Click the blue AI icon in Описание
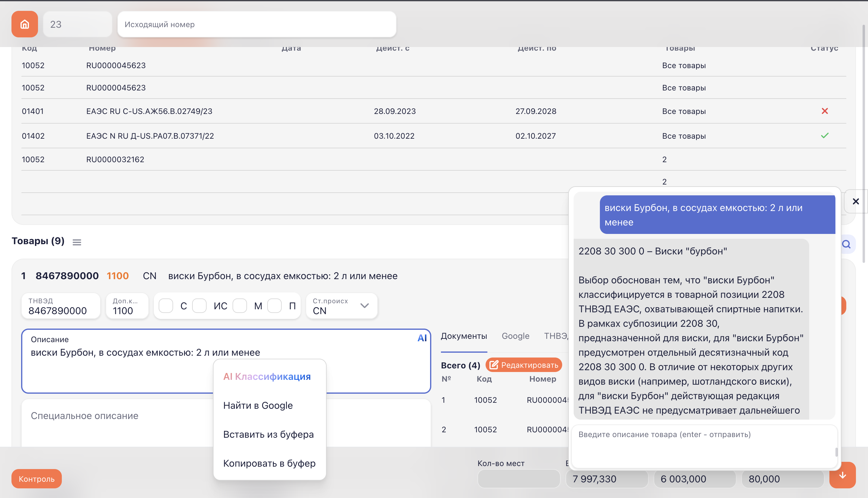This screenshot has width=868, height=498. 422,338
